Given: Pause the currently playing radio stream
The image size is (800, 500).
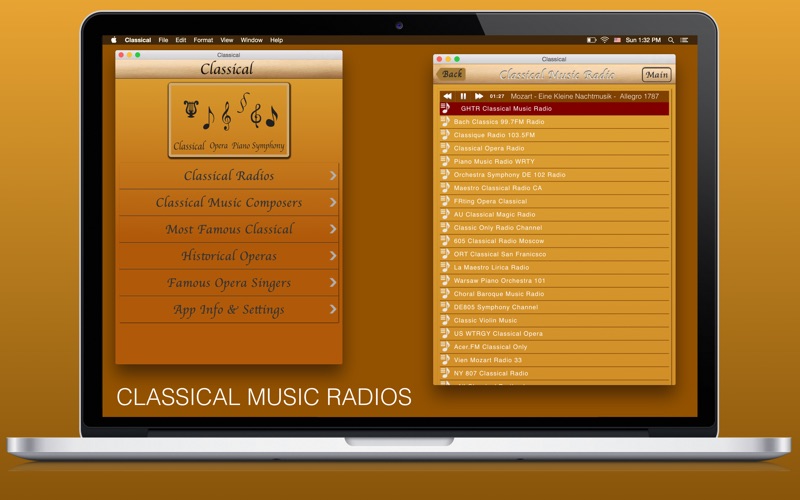Looking at the screenshot, I should pyautogui.click(x=463, y=96).
